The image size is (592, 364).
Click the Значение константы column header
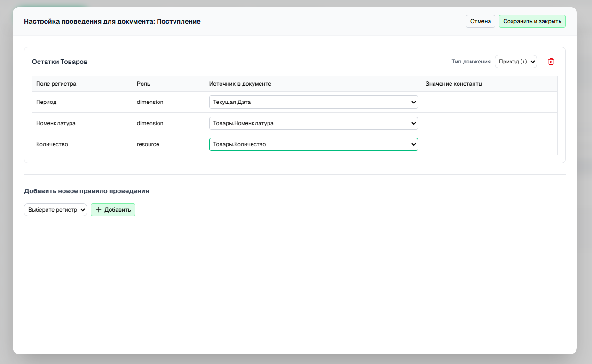[x=489, y=84]
